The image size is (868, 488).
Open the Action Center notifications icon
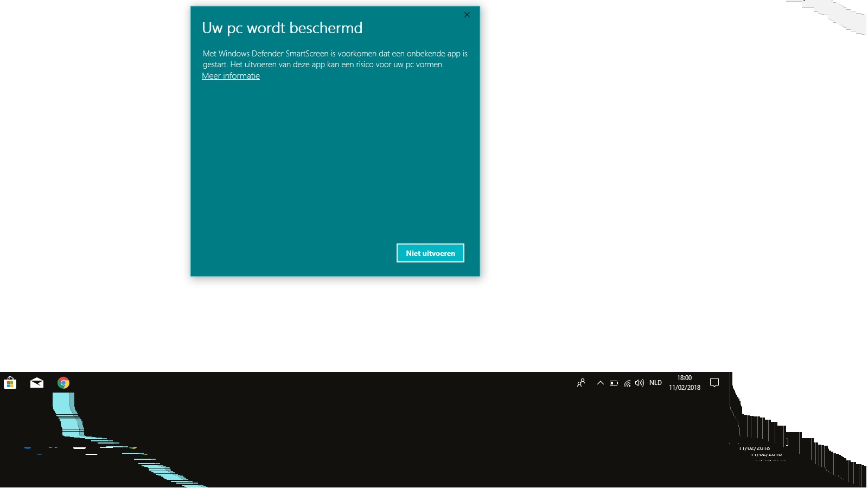point(714,383)
